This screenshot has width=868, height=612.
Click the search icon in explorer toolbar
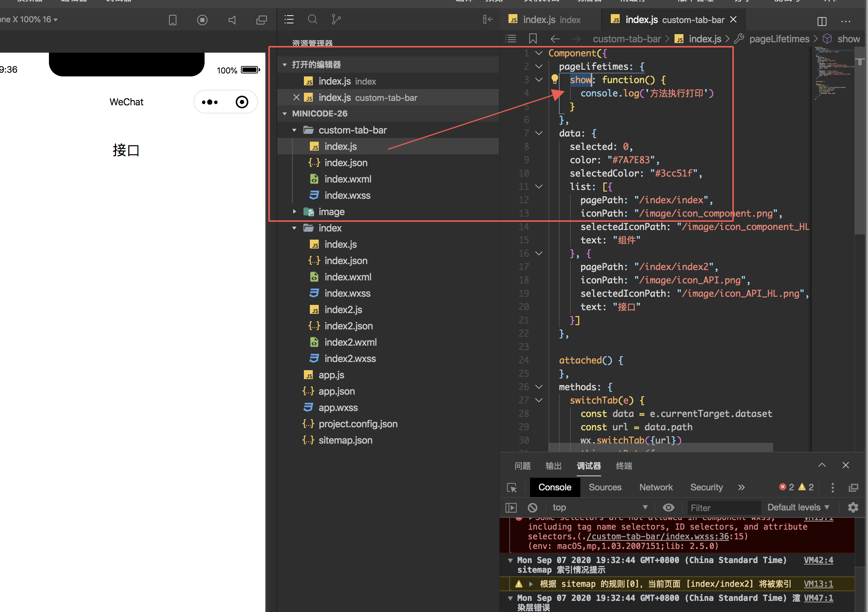pos(312,19)
